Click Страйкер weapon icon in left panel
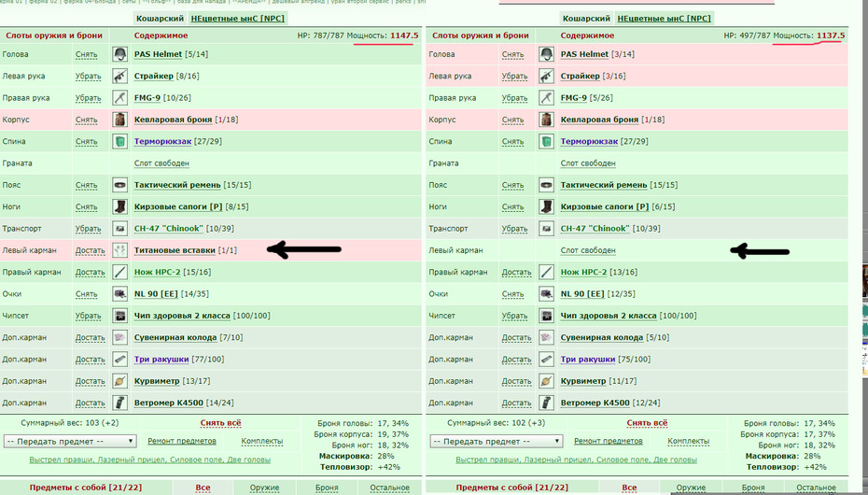Image resolution: width=868 pixels, height=495 pixels. coord(120,76)
